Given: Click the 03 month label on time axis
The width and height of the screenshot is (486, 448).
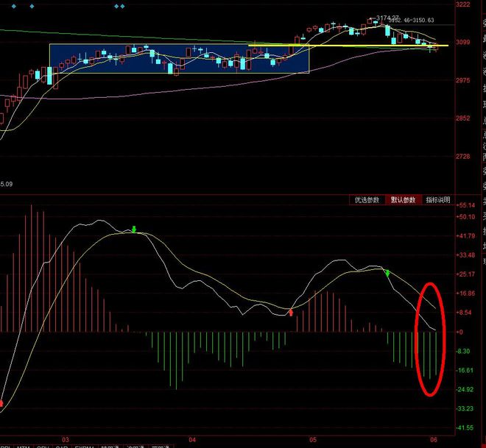Looking at the screenshot, I should point(66,440).
